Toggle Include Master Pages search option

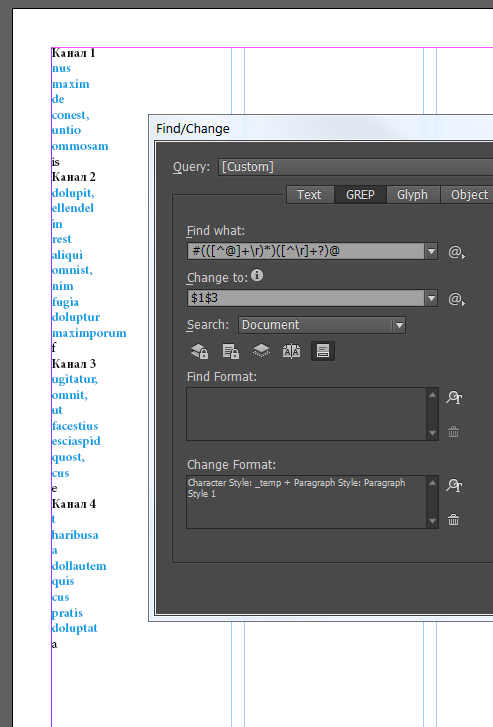point(292,351)
